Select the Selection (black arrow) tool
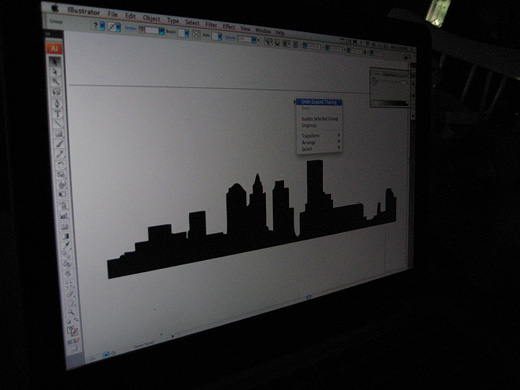This screenshot has height=390, width=520. [55, 61]
